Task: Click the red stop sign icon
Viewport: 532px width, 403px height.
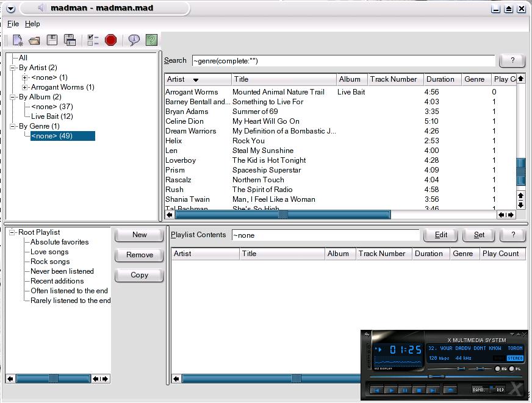Action: coord(110,40)
